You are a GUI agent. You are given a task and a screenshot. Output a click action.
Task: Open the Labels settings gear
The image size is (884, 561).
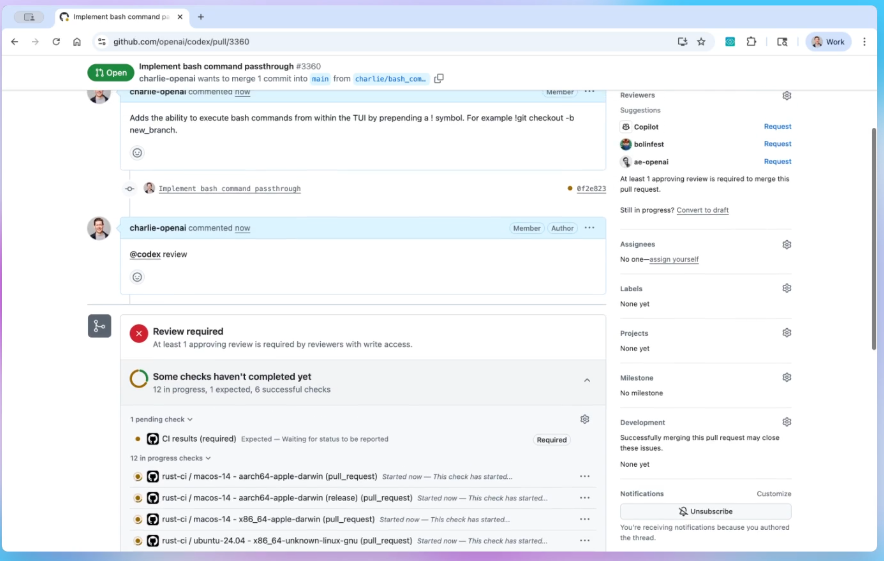[786, 288]
